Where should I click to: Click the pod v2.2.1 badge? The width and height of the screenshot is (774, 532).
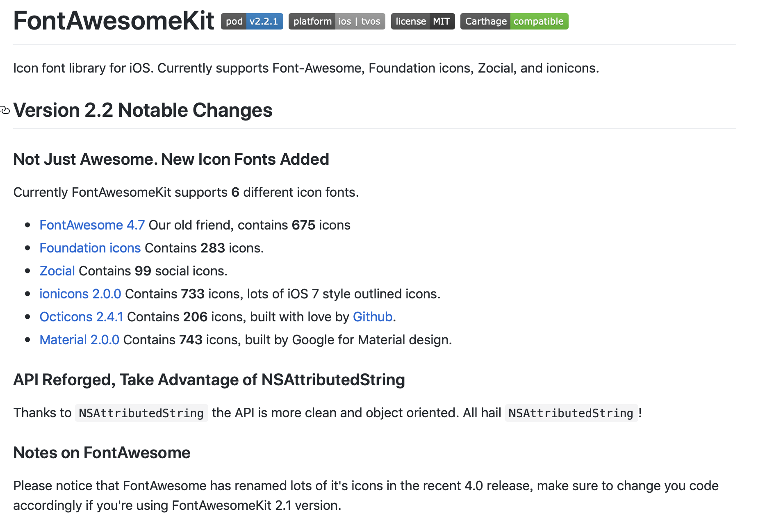coord(252,21)
